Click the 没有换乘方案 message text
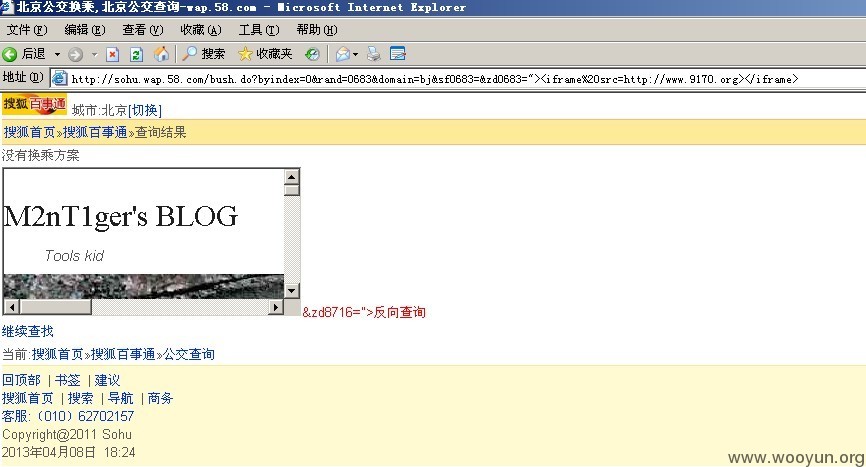The image size is (866, 467). coord(41,156)
